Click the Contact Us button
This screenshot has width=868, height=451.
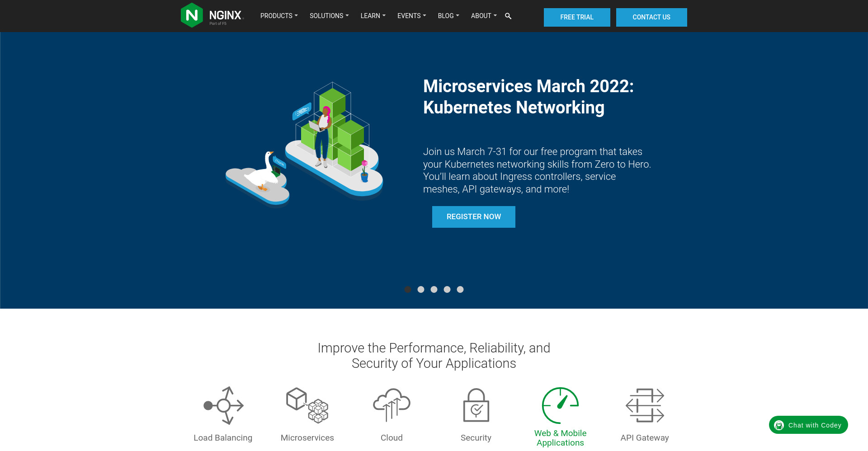651,17
